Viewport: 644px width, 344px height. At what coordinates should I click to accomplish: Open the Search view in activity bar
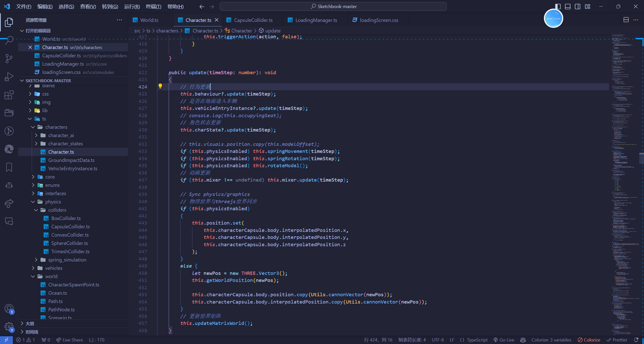(9, 40)
